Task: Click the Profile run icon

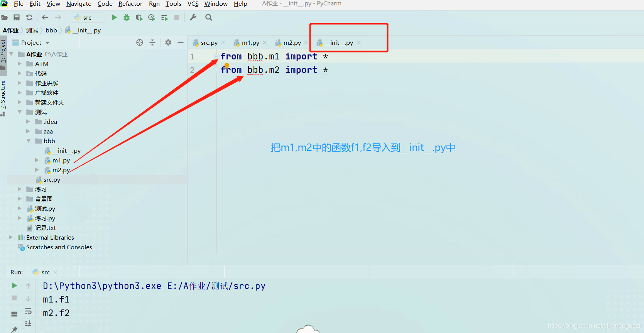Action: 152,17
